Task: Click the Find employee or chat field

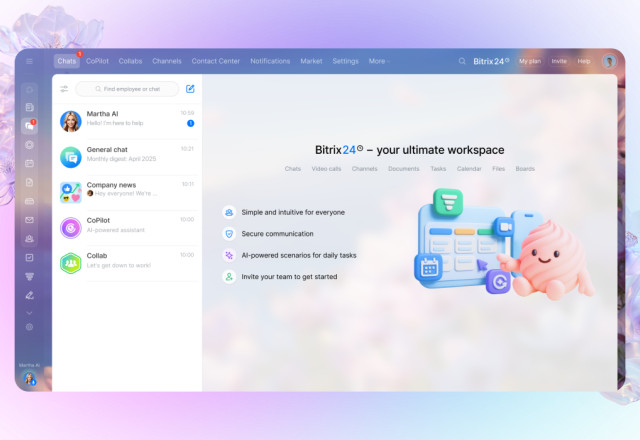Action: click(127, 89)
